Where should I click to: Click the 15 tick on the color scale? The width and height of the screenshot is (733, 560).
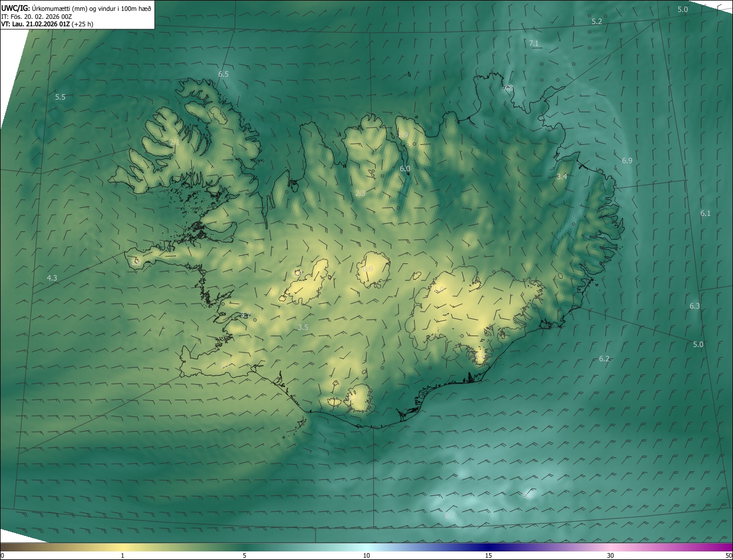[x=488, y=556]
